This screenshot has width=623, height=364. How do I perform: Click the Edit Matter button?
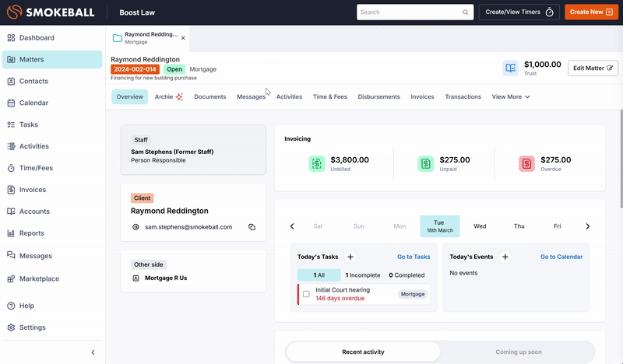click(x=593, y=68)
